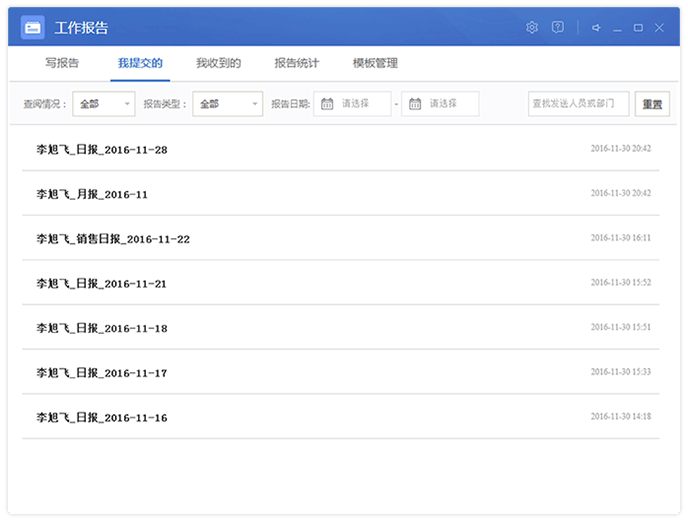Close the 工作报告 window
This screenshot has height=522, width=688.
point(659,28)
